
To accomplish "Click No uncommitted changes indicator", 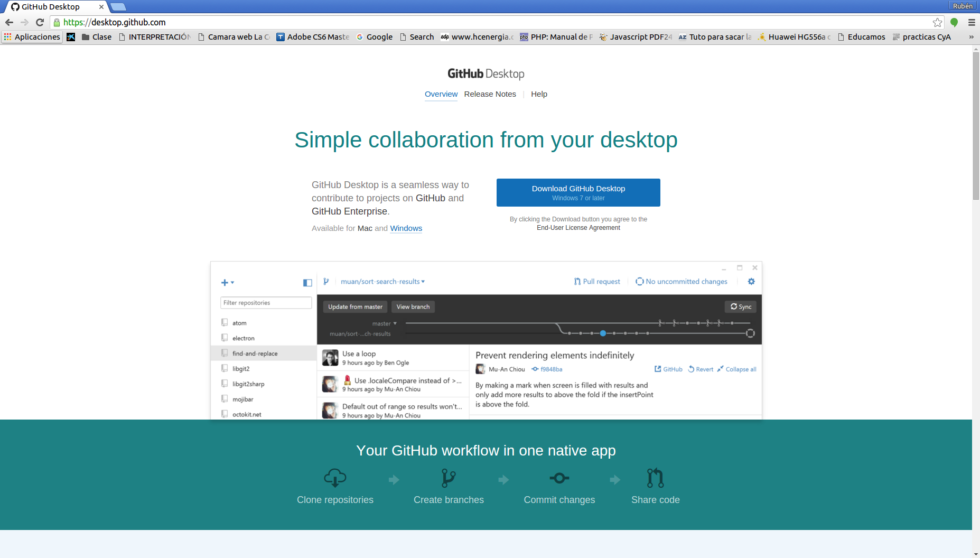I will coord(681,282).
